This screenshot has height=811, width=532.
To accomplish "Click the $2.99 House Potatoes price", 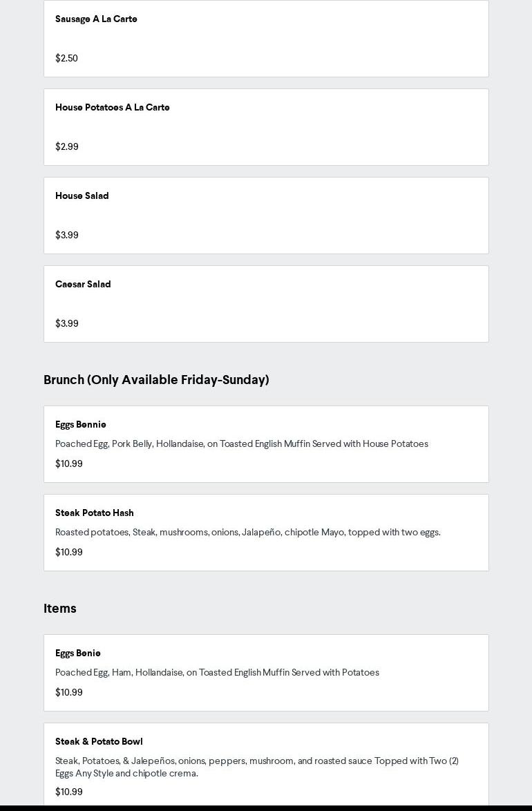I will coord(67,147).
